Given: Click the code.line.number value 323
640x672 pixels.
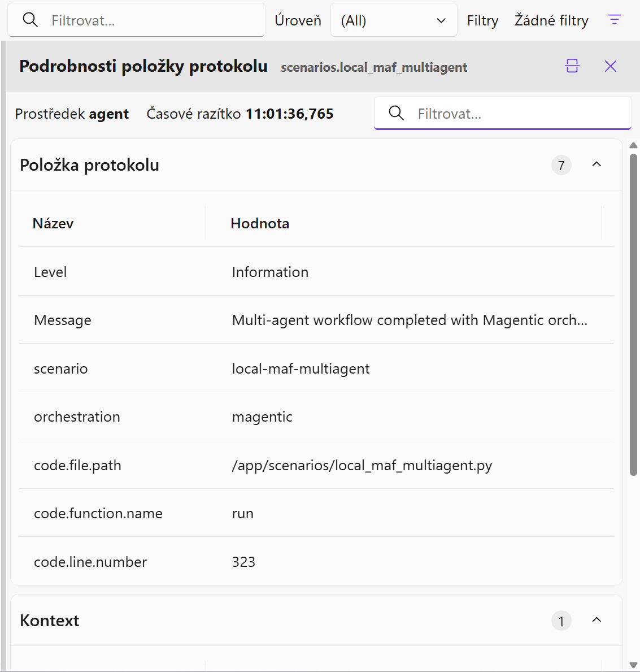Looking at the screenshot, I should pos(243,562).
